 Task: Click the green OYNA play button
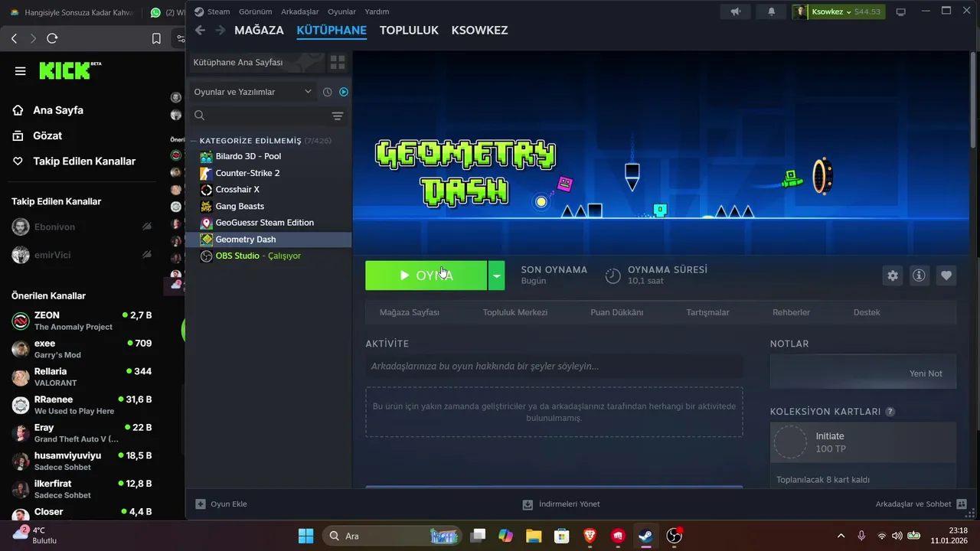[x=426, y=275]
